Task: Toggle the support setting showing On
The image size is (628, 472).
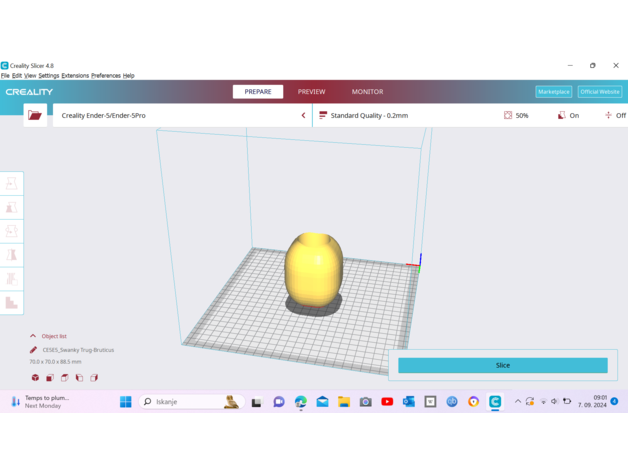Action: click(x=567, y=115)
